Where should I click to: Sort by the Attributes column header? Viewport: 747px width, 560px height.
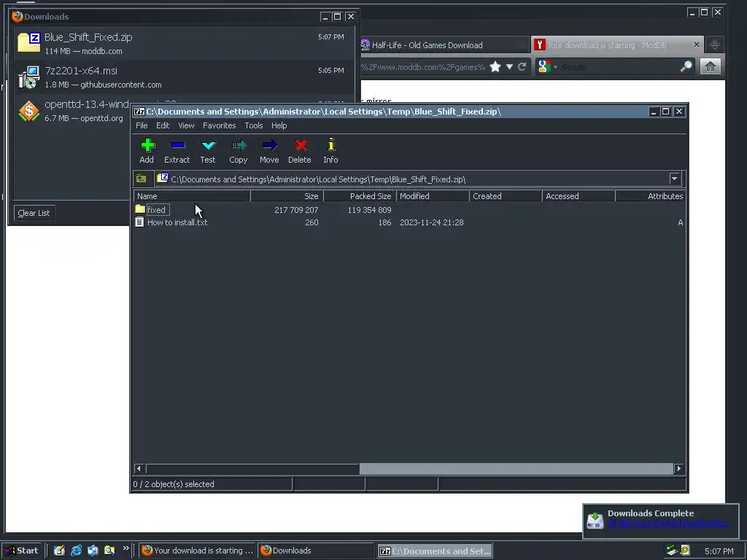click(x=650, y=195)
